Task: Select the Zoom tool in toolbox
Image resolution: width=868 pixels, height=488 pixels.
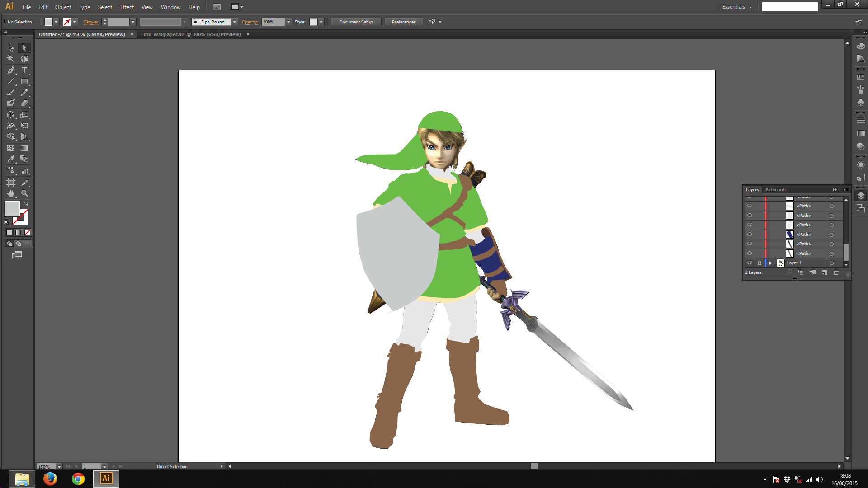Action: click(x=24, y=193)
